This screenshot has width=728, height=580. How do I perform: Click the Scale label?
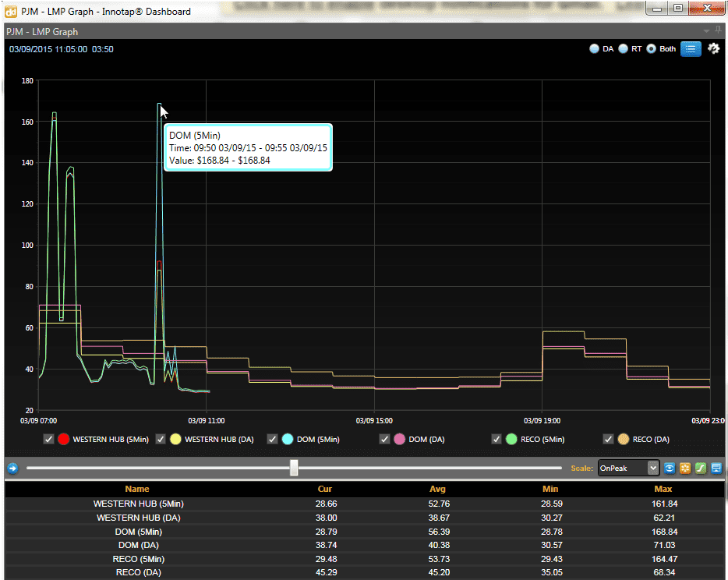[x=581, y=468]
